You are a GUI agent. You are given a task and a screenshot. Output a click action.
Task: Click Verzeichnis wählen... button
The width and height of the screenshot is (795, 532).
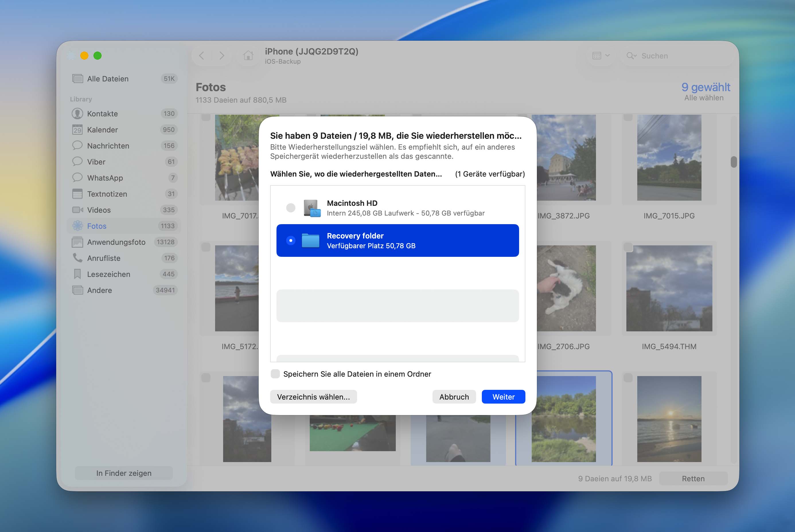click(313, 397)
